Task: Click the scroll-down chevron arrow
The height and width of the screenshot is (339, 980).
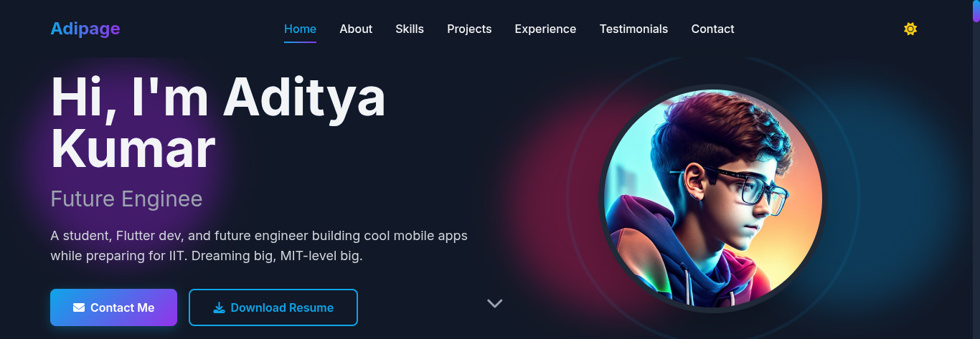Action: [x=495, y=303]
